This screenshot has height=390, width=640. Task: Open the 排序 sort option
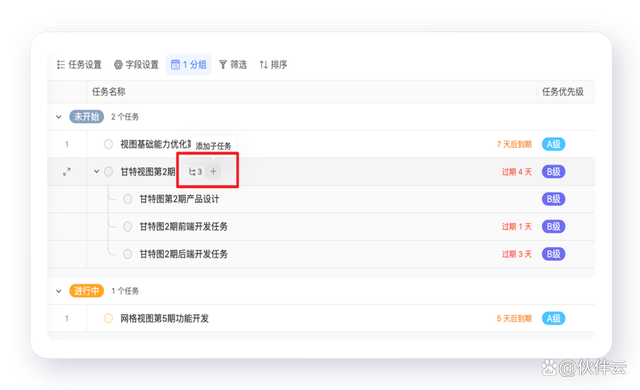click(273, 64)
